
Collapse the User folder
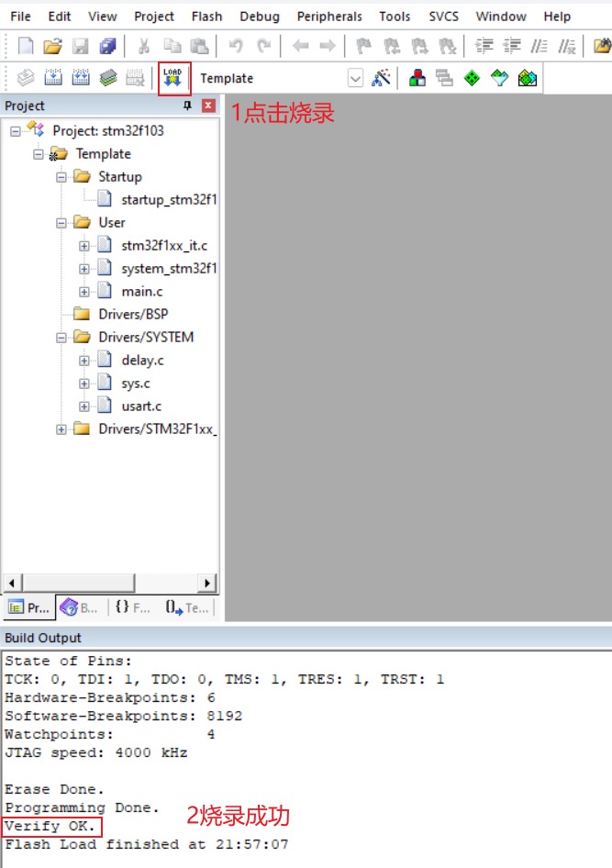click(61, 223)
